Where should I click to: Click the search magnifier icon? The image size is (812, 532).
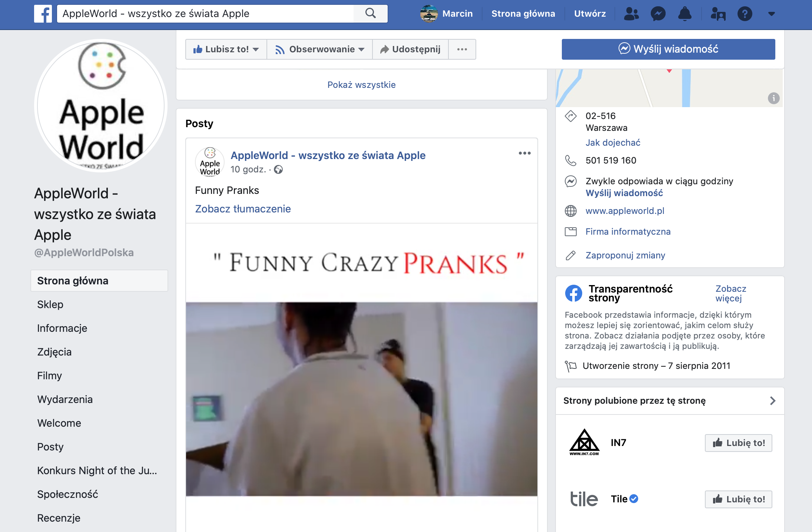coord(371,14)
